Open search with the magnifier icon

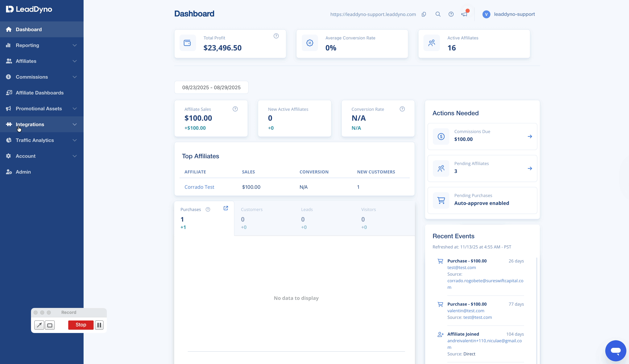pos(438,14)
